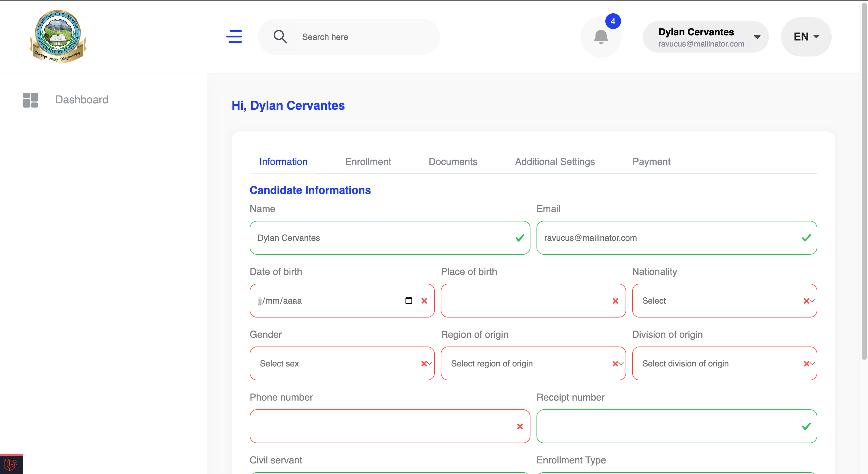
Task: Toggle the hamburger menu icon
Action: 234,37
